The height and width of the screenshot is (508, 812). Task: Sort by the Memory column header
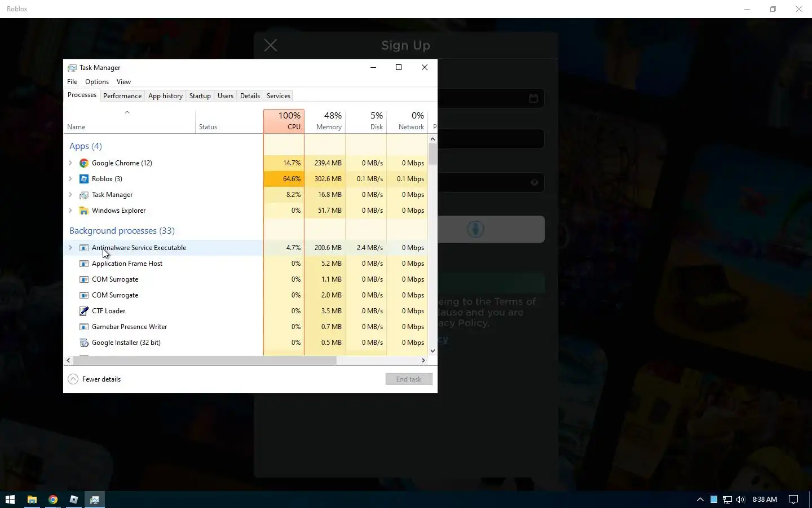[325, 121]
